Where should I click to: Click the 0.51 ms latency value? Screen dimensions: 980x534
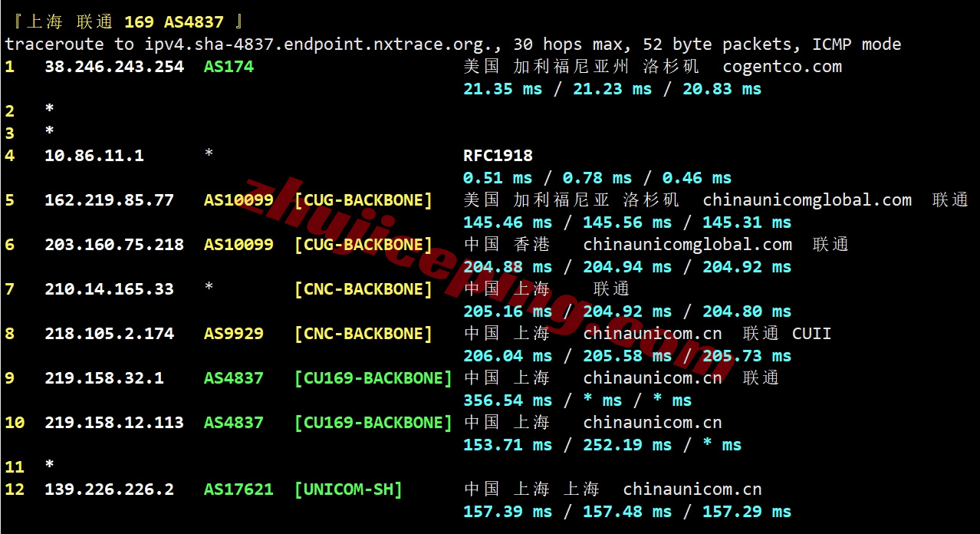[498, 178]
